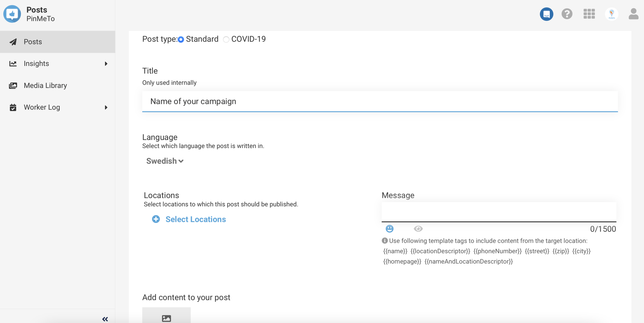The image size is (644, 323).
Task: Focus the campaign name title field
Action: pos(380,101)
